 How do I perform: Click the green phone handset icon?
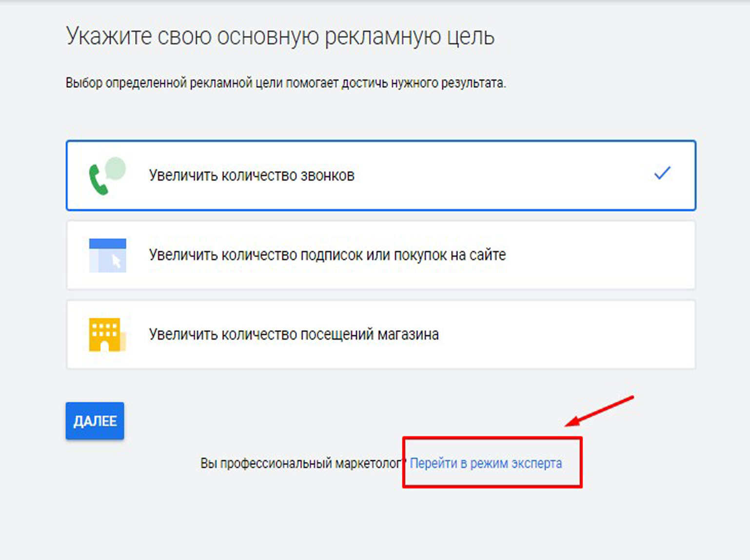tap(97, 180)
